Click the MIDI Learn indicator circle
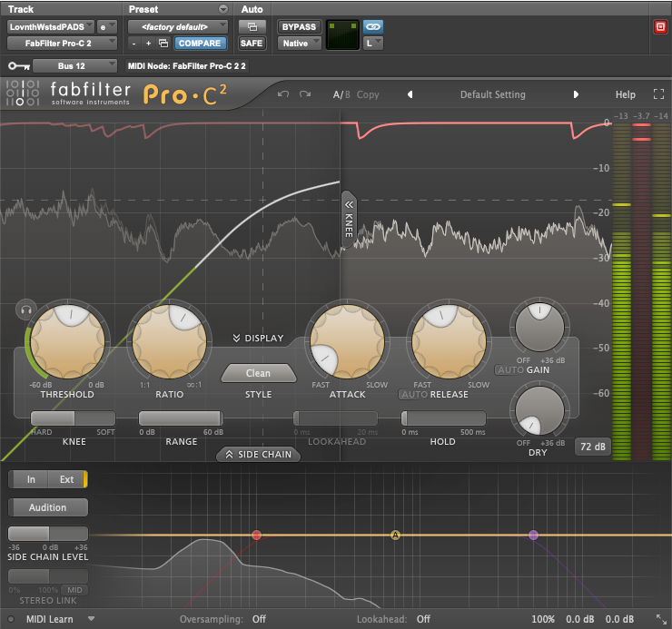This screenshot has height=629, width=672. coord(11,619)
